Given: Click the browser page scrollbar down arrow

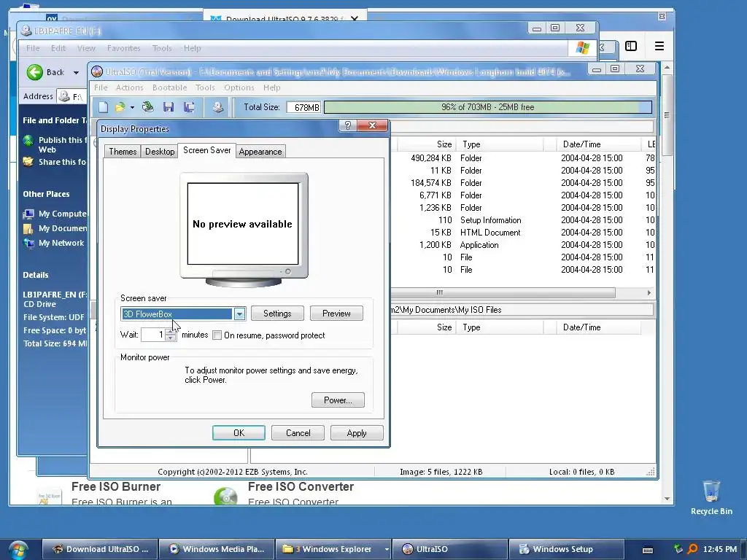Looking at the screenshot, I should click(667, 499).
